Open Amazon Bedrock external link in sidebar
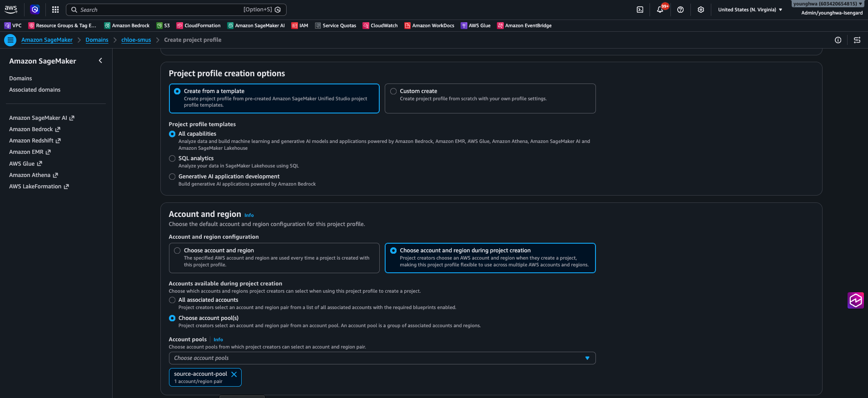The width and height of the screenshot is (868, 398). [35, 129]
